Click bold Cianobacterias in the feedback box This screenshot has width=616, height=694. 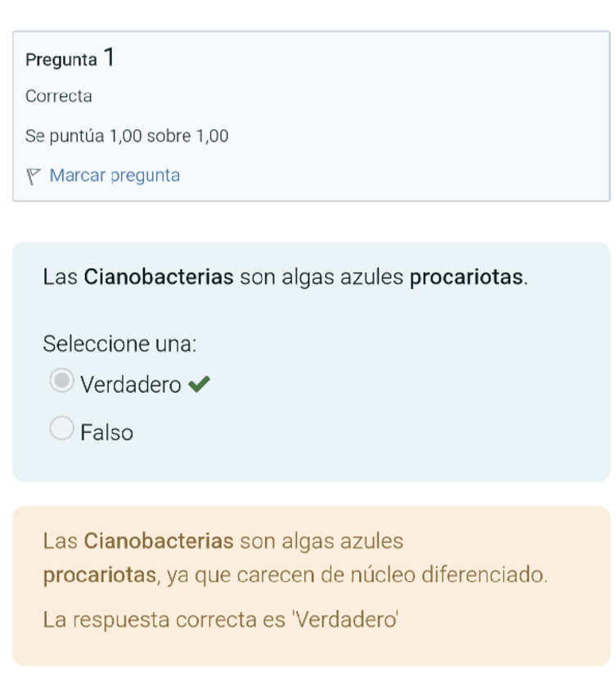[159, 541]
